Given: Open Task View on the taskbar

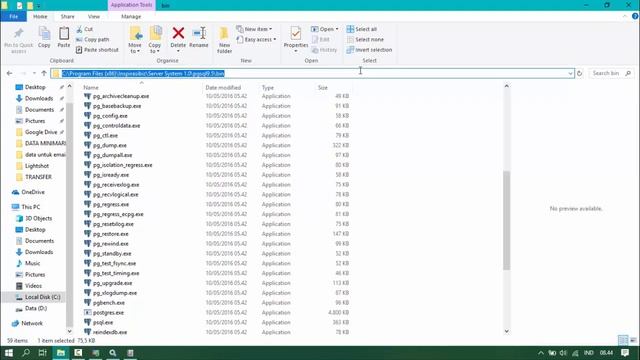Looking at the screenshot, I should coord(42,353).
